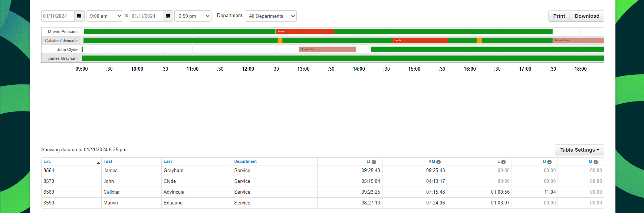Screen dimensions: 644x213
Task: Click the M column info icon
Action: point(596,162)
